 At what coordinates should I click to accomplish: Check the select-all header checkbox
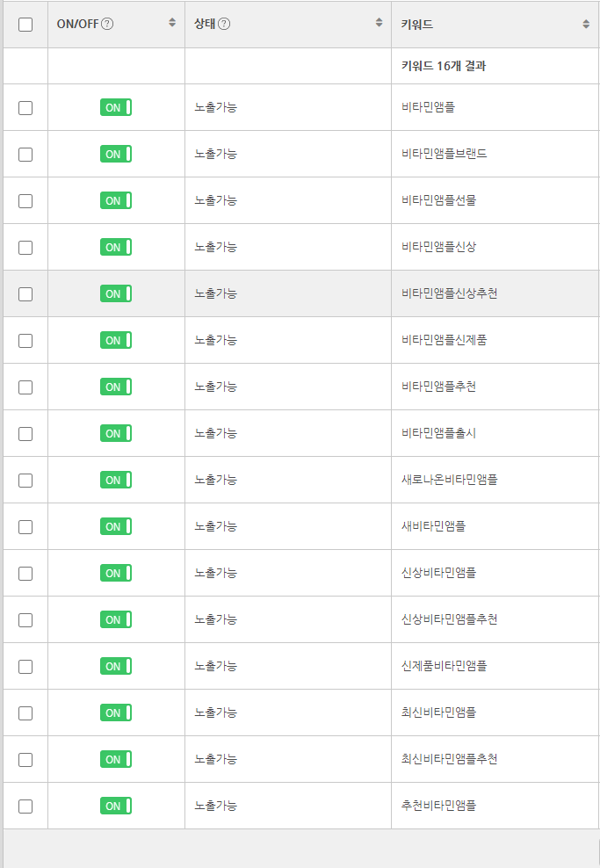tap(25, 25)
